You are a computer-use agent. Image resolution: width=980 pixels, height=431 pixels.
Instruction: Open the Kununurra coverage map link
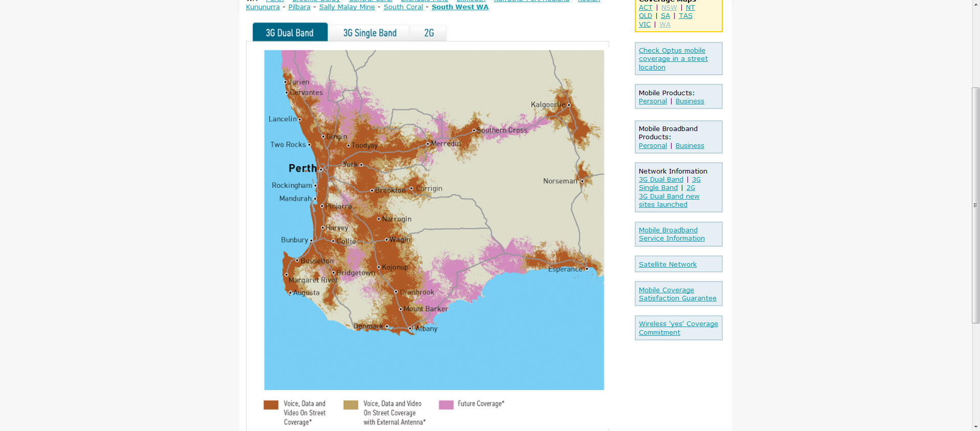pyautogui.click(x=262, y=7)
